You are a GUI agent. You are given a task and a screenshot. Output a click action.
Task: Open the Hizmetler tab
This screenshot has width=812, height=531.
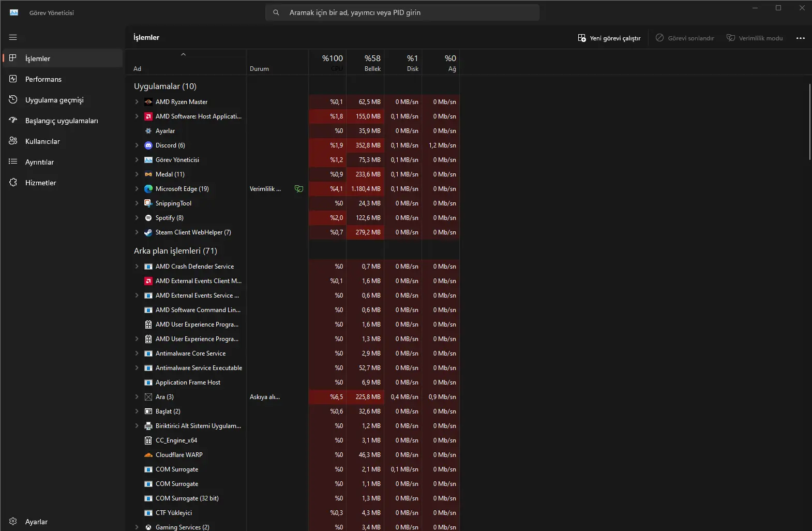coord(63,183)
